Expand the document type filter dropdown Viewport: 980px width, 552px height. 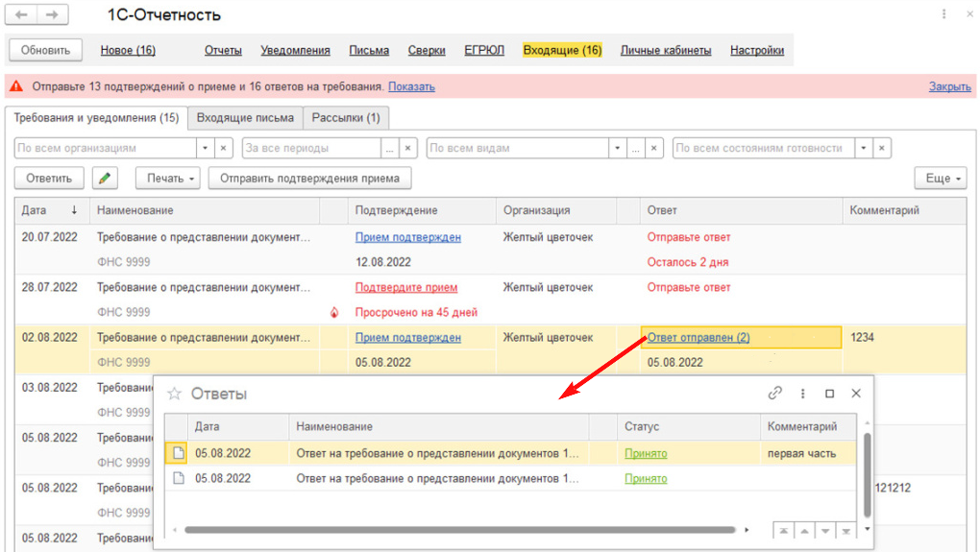point(618,148)
